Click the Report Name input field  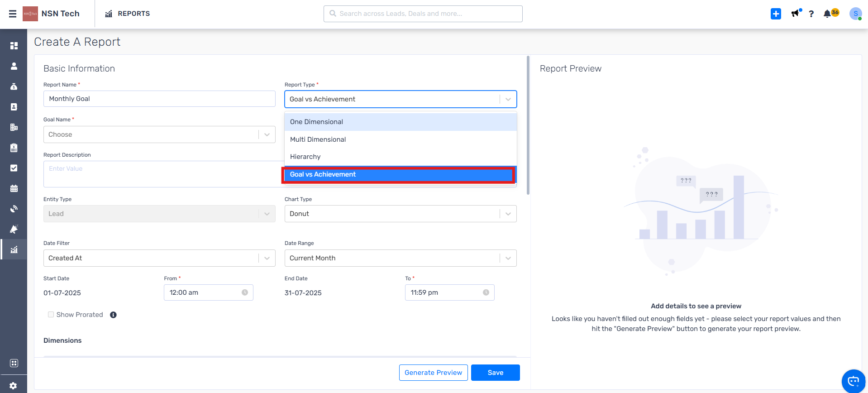[159, 99]
